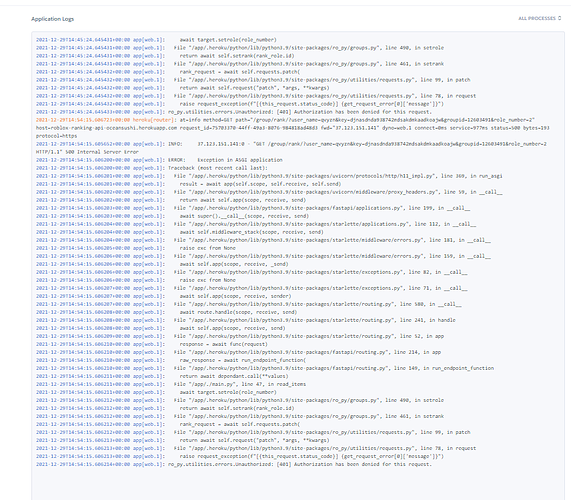Select the fastapi applications.py line 199 entry

253,208
